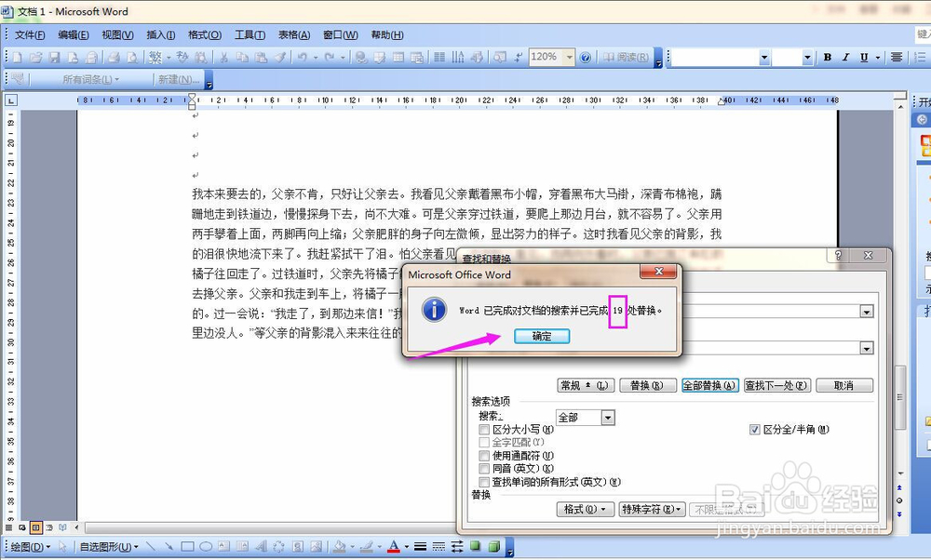Viewport: 931px width, 560px height.
Task: Click the Shadow style icon
Action: pos(476,546)
